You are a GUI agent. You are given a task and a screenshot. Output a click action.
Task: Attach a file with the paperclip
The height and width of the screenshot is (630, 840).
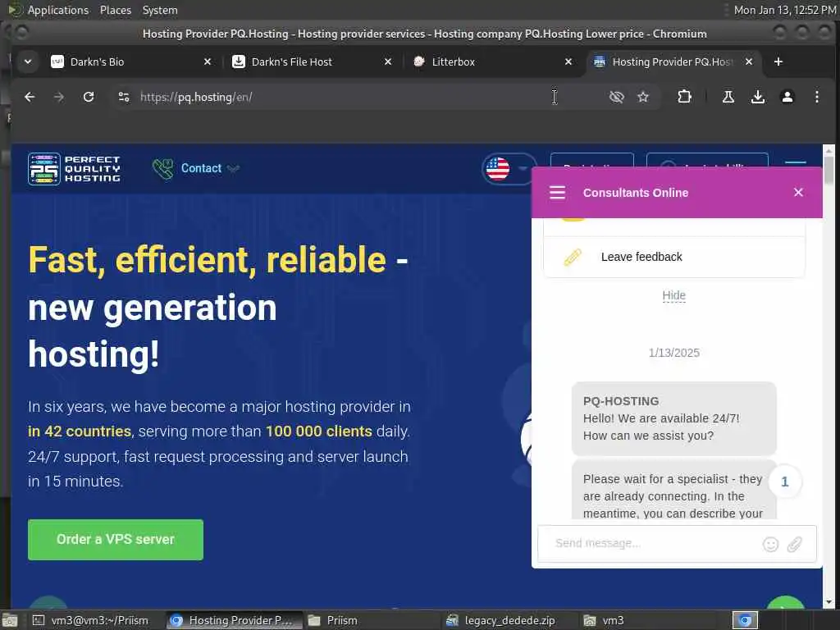pyautogui.click(x=794, y=545)
